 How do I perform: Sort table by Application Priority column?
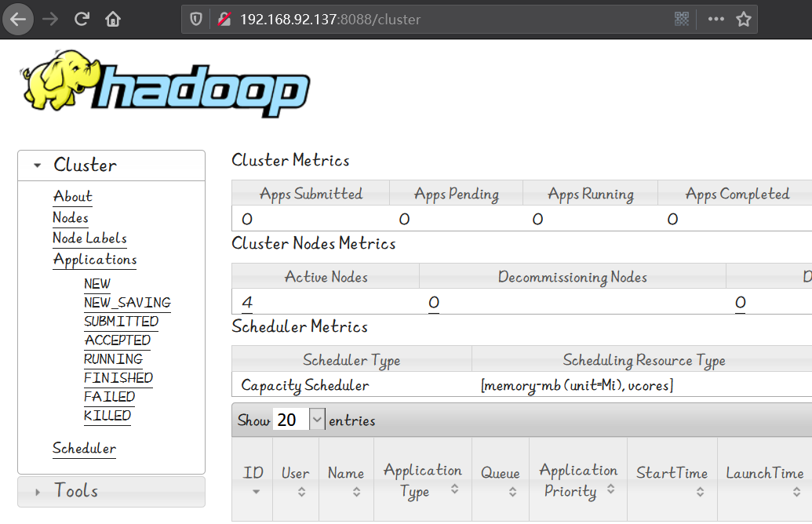[x=578, y=479]
